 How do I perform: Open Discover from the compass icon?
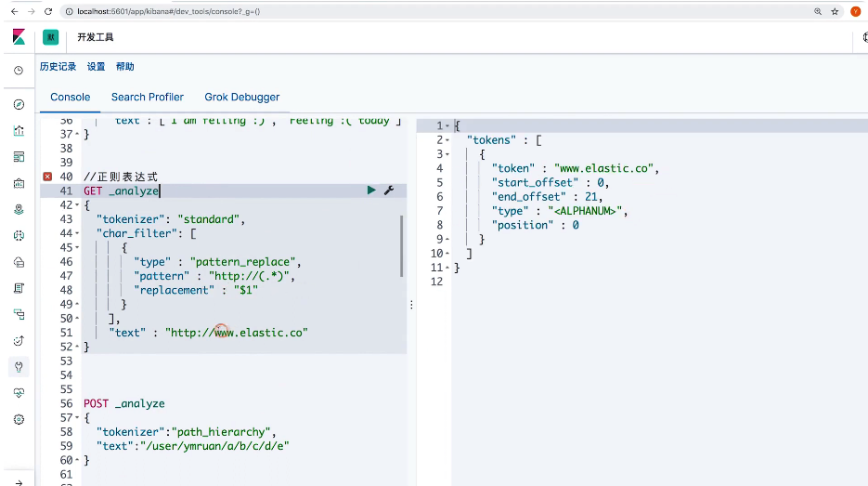(19, 104)
